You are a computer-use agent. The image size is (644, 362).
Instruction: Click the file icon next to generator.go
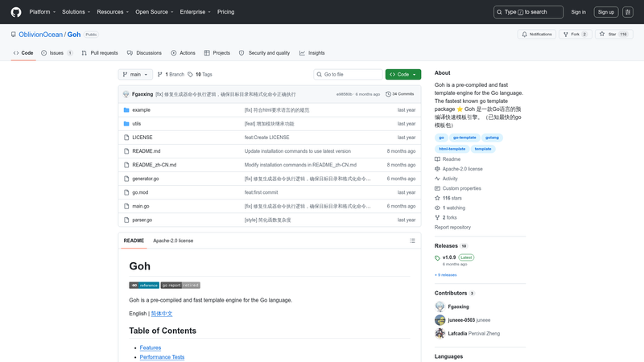[x=126, y=179]
